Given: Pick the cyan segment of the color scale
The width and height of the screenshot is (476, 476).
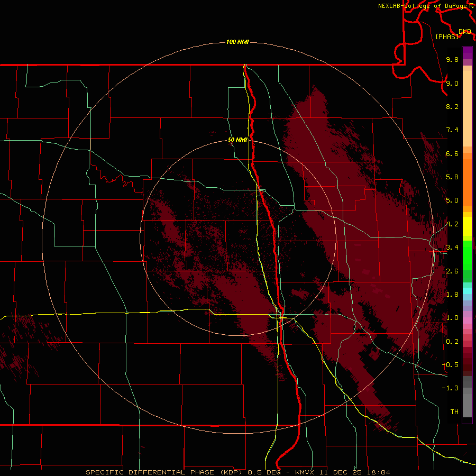Looking at the screenshot, I should click(x=467, y=291).
